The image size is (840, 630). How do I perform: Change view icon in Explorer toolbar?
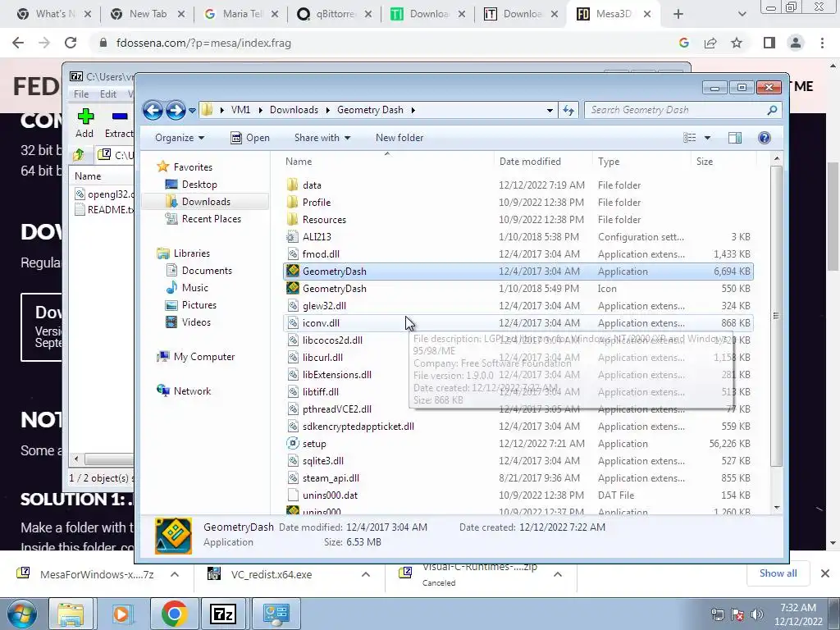[690, 138]
